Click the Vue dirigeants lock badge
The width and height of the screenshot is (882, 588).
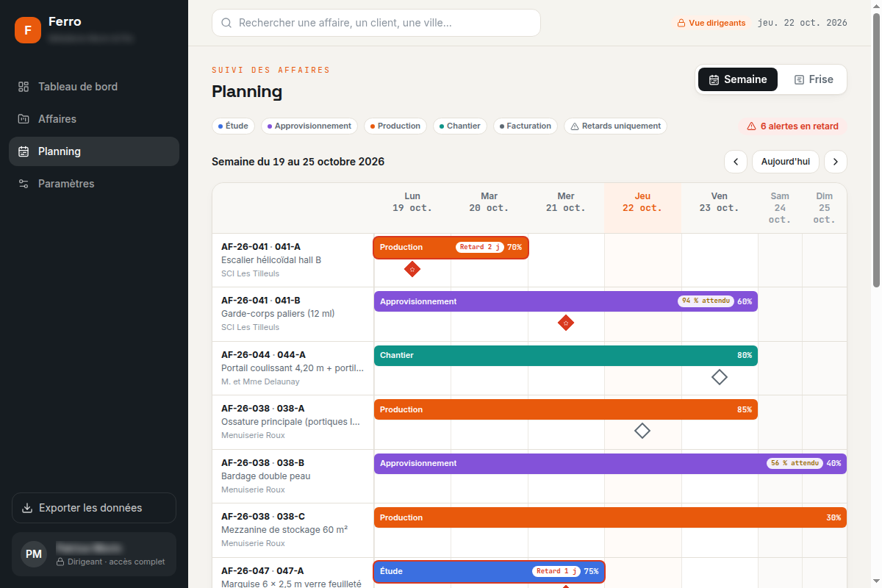click(711, 23)
